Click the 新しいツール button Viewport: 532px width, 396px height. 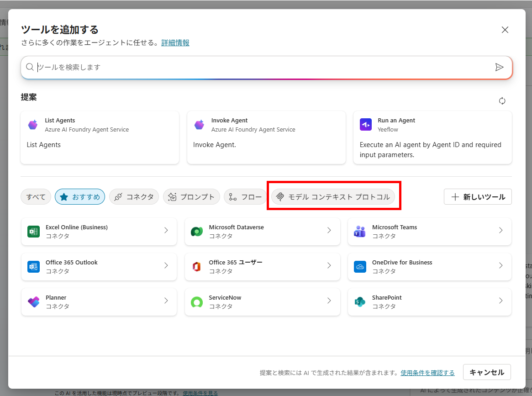478,197
